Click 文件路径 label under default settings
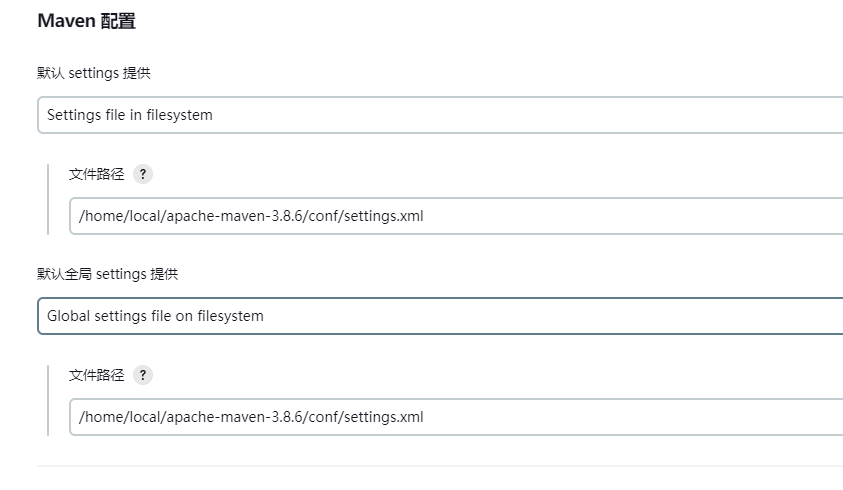Image resolution: width=843 pixels, height=490 pixels. (x=96, y=174)
